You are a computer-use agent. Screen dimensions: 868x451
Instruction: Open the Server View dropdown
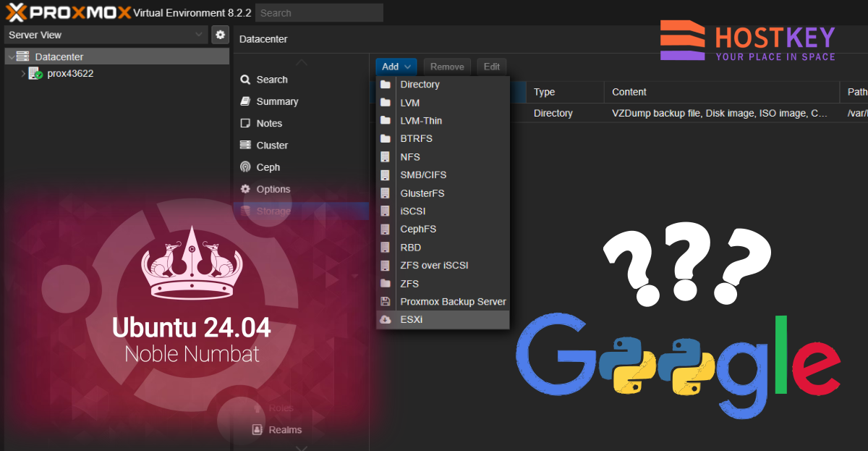(x=106, y=35)
